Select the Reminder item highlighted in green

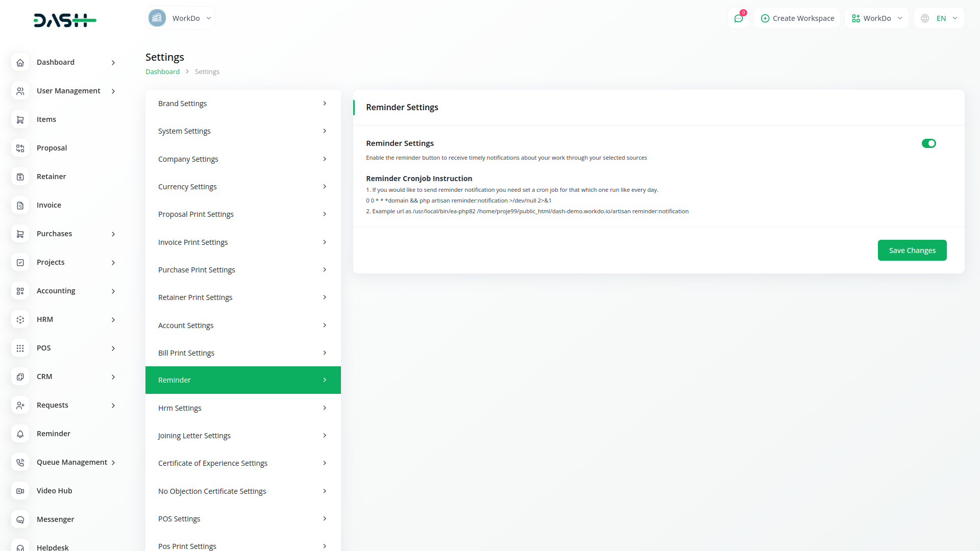click(174, 380)
